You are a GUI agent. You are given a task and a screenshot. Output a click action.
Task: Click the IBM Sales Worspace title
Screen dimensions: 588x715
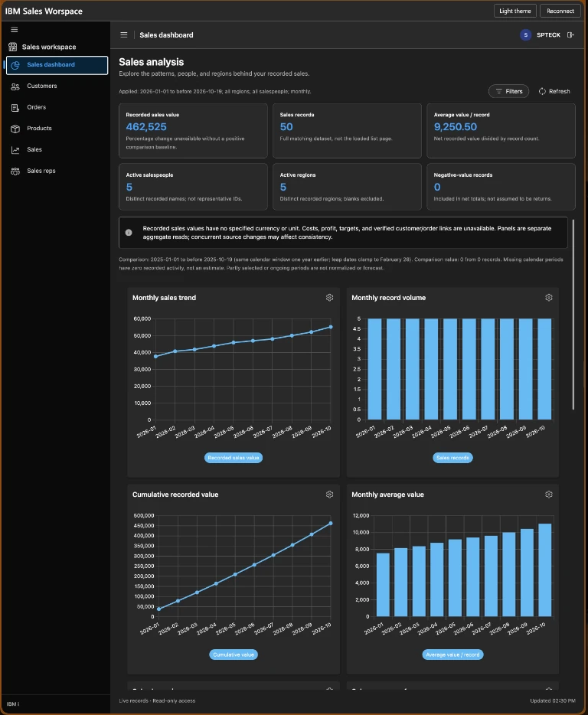click(x=44, y=11)
